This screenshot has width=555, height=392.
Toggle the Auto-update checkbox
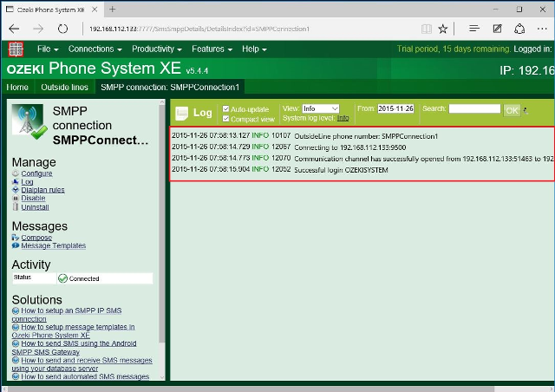(x=225, y=108)
